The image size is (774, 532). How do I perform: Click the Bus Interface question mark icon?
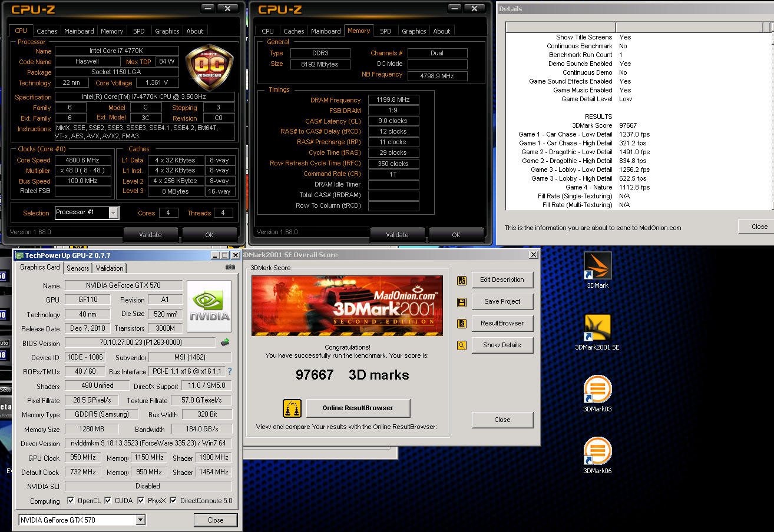230,371
